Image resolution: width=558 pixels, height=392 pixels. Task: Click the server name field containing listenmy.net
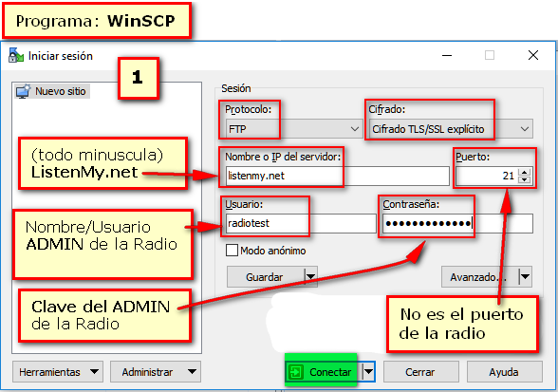coord(338,176)
